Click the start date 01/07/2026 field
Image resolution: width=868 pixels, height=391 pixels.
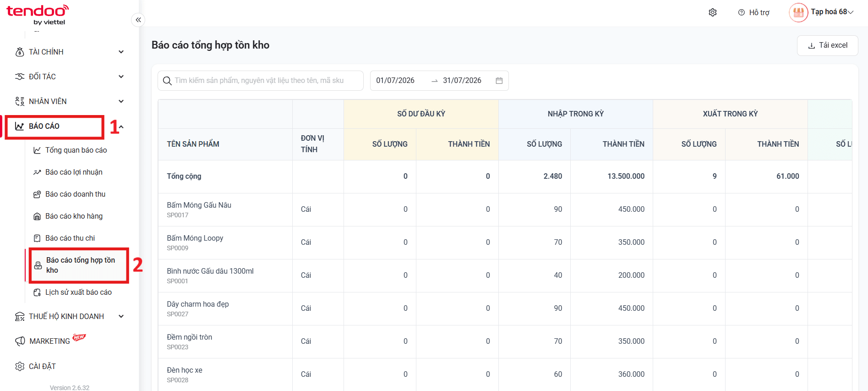pos(395,81)
